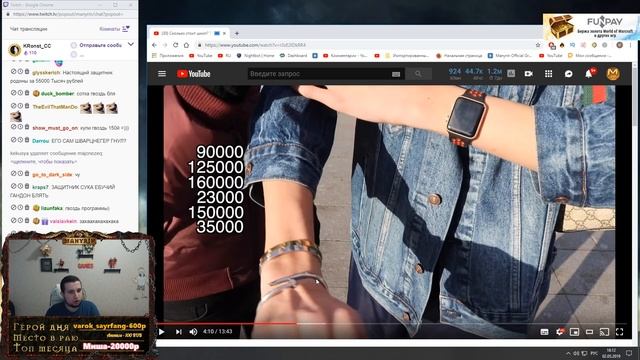This screenshot has height=360, width=640.
Task: Open the YouTube hamburger guide menu
Action: 162,74
